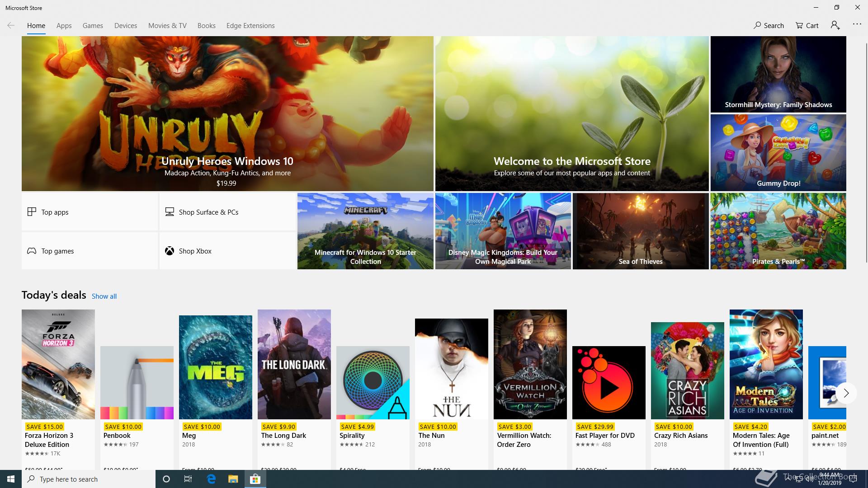Open the Top apps tile
868x488 pixels.
point(90,212)
